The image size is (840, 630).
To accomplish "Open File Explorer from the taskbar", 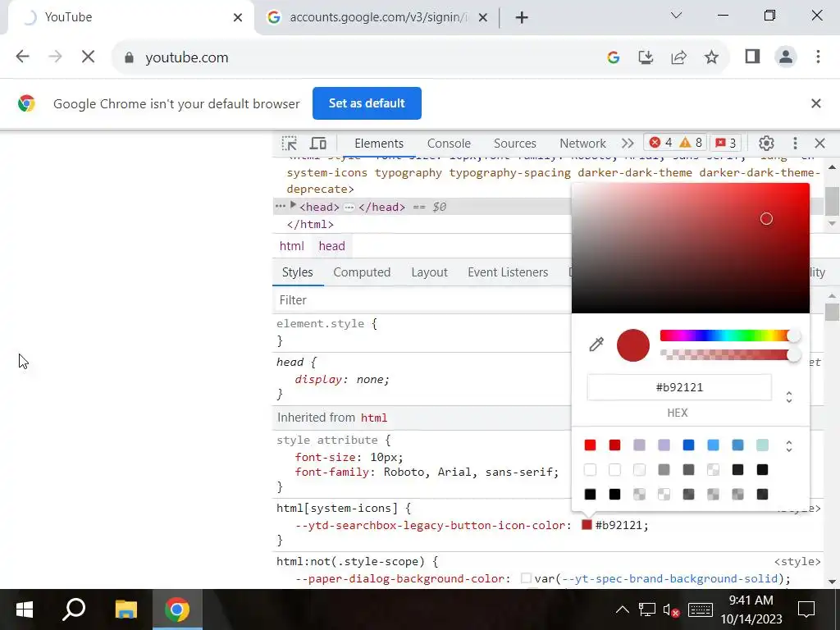I will click(126, 609).
